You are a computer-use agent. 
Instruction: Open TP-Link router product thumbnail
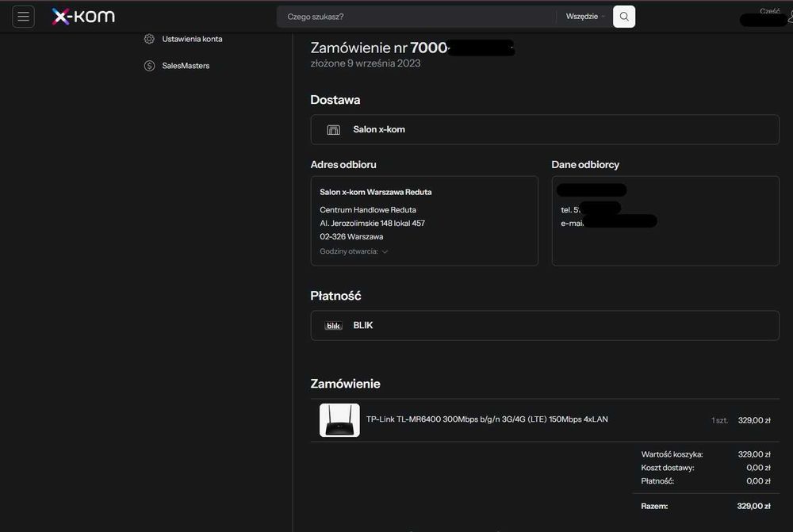click(x=339, y=420)
